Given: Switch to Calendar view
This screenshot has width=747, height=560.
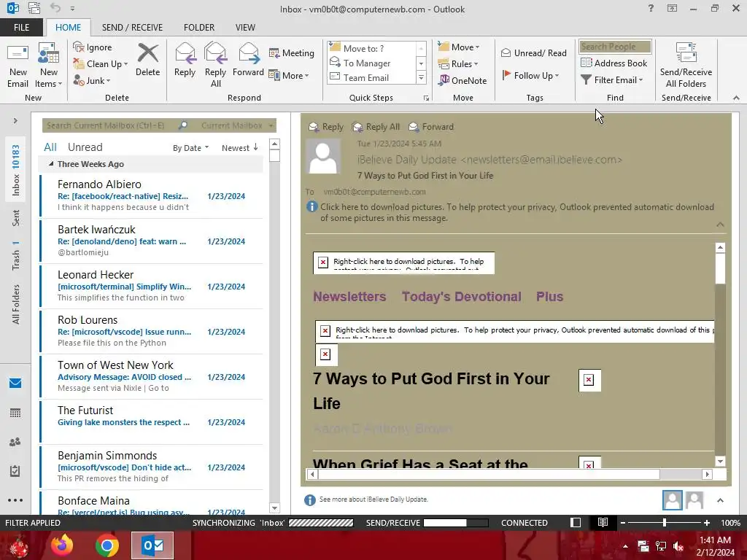Looking at the screenshot, I should coord(15,413).
